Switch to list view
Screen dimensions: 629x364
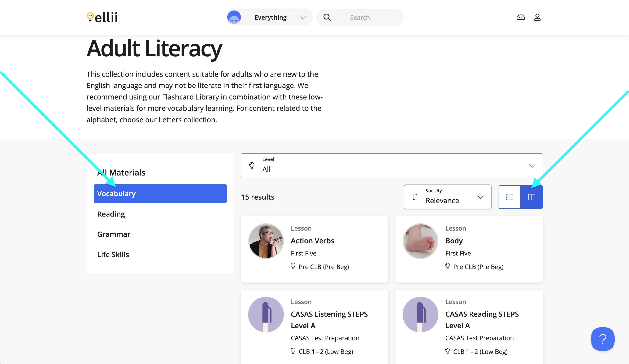click(x=509, y=197)
